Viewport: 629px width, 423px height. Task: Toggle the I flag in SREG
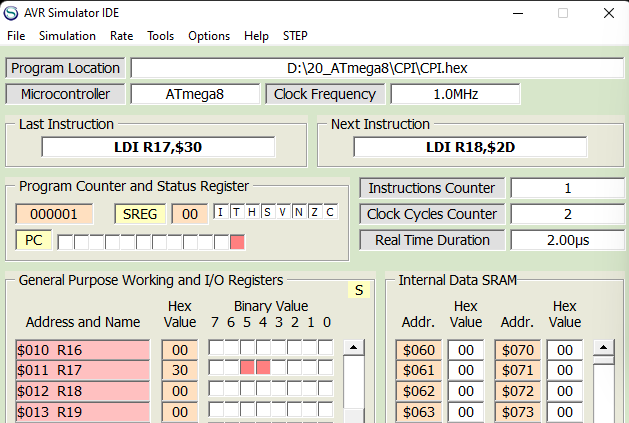[222, 212]
